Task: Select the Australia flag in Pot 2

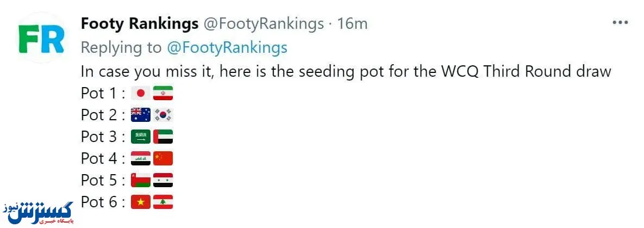Action: coord(141,115)
